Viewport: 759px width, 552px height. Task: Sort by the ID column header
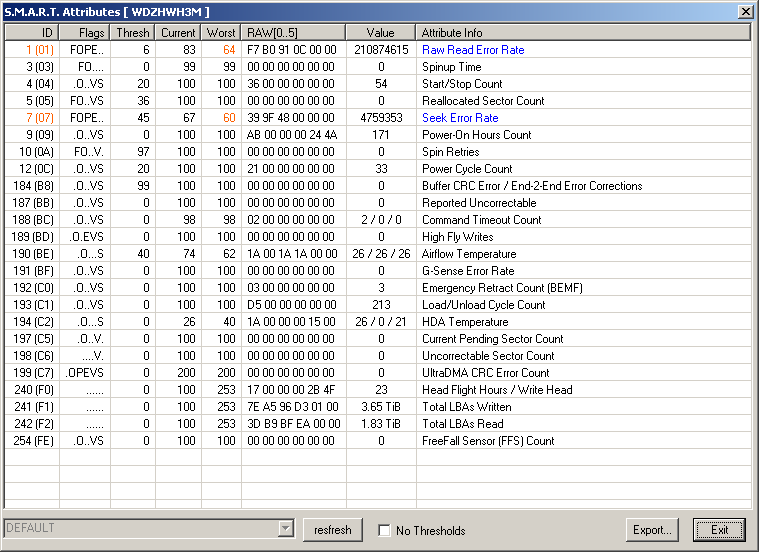30,33
